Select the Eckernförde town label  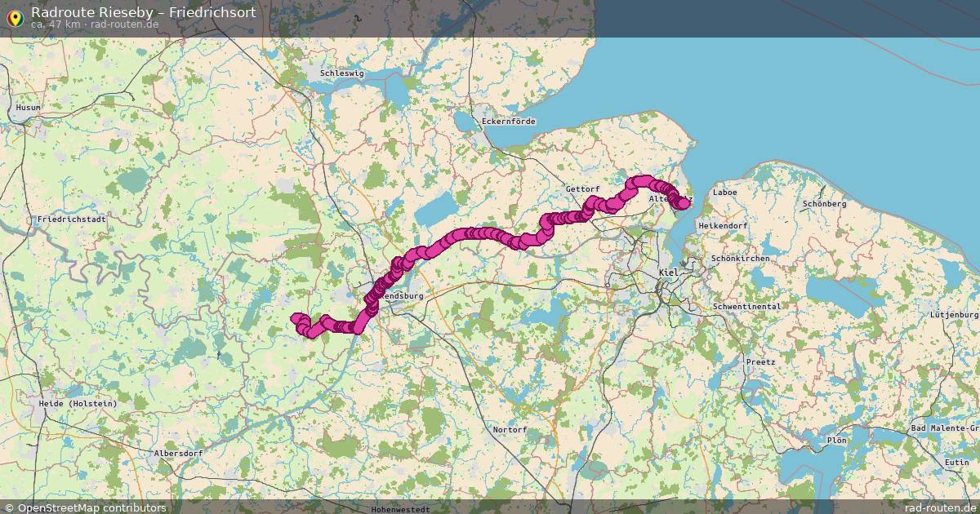509,122
